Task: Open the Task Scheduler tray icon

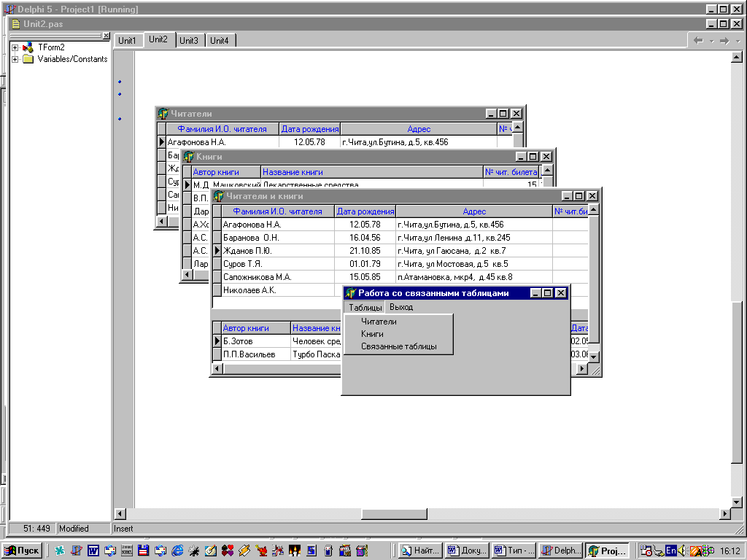Action: [646, 551]
